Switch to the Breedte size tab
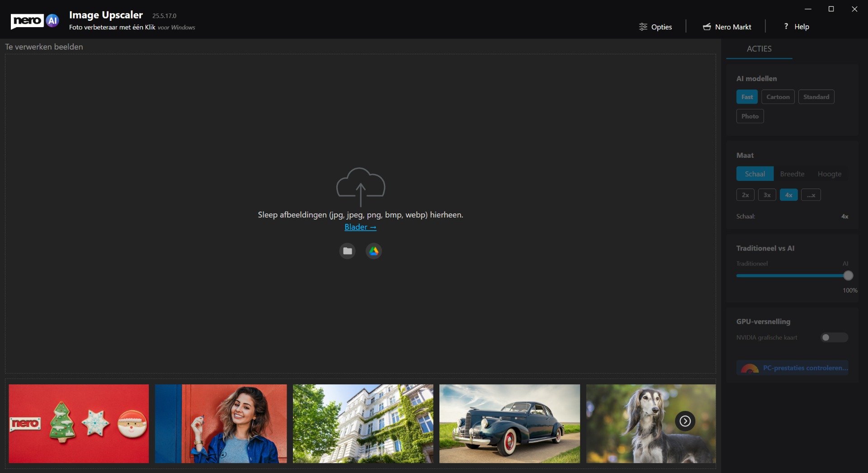This screenshot has height=473, width=868. point(792,174)
